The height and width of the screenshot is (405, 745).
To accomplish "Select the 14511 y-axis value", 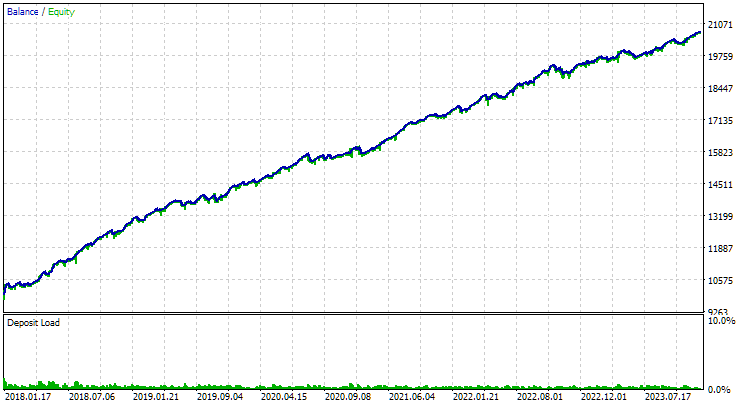I will coord(720,184).
